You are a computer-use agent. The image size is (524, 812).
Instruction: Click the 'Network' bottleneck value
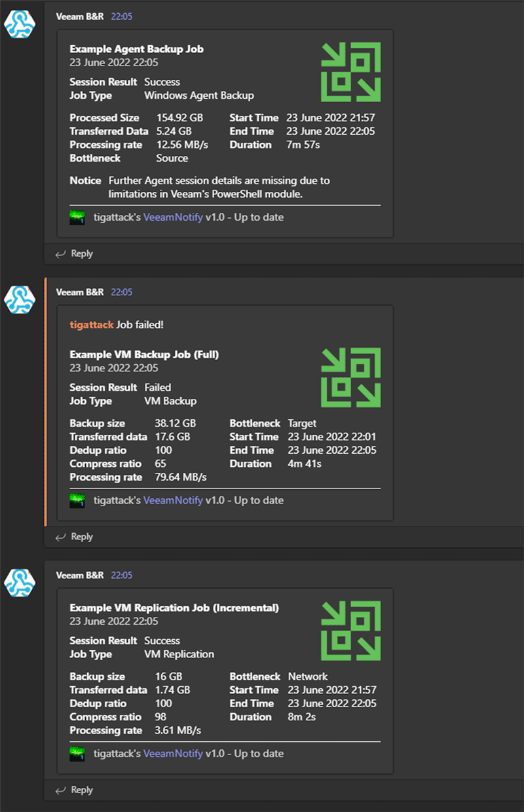(308, 676)
